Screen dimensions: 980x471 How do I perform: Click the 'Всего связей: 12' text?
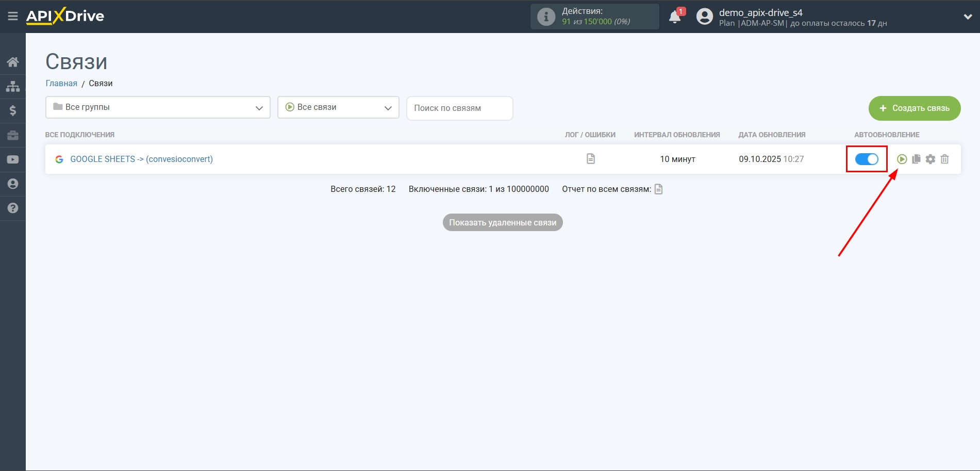(363, 189)
